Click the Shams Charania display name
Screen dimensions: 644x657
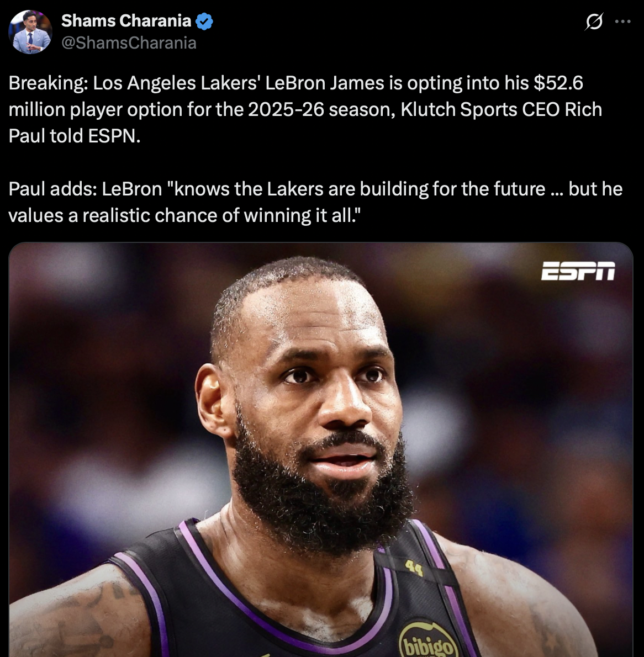(126, 20)
